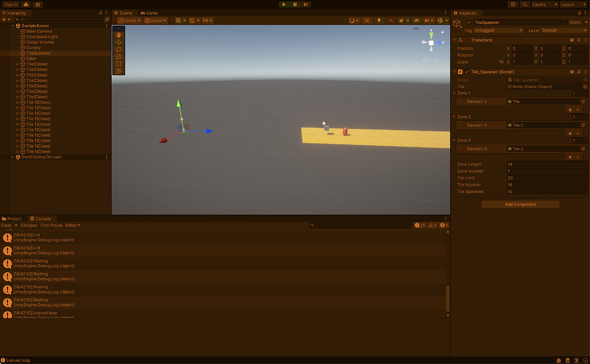Select the Rotate tool
590x364 pixels.
click(x=119, y=50)
